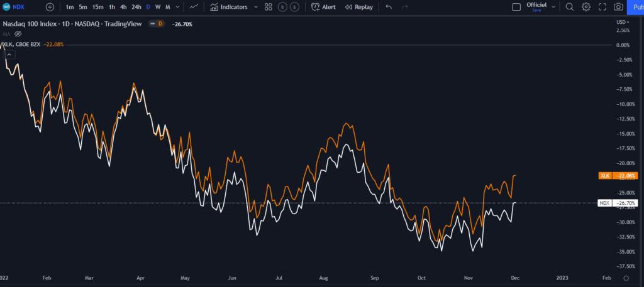644x287 pixels.
Task: Switch to the weekly W timeframe
Action: click(x=158, y=7)
